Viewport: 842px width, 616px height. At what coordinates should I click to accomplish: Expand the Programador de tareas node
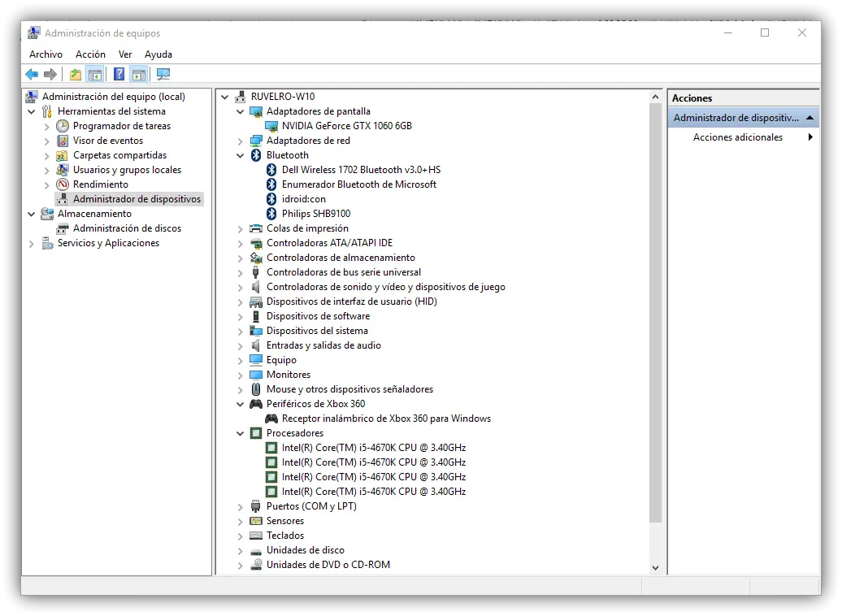(x=47, y=127)
